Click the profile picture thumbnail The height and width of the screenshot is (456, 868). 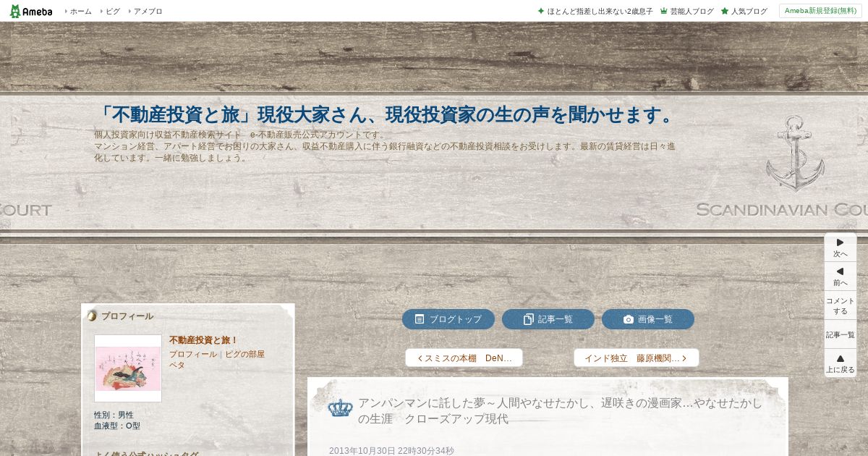pyautogui.click(x=128, y=368)
